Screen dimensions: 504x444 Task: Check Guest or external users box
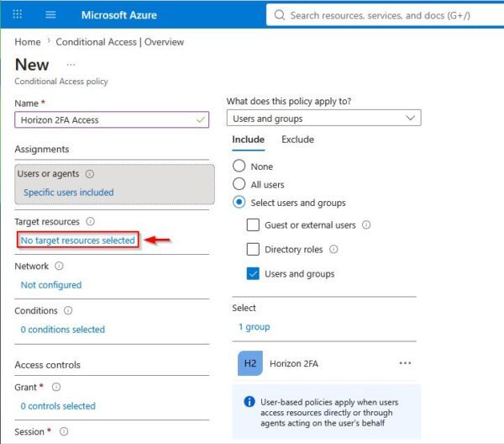[253, 225]
